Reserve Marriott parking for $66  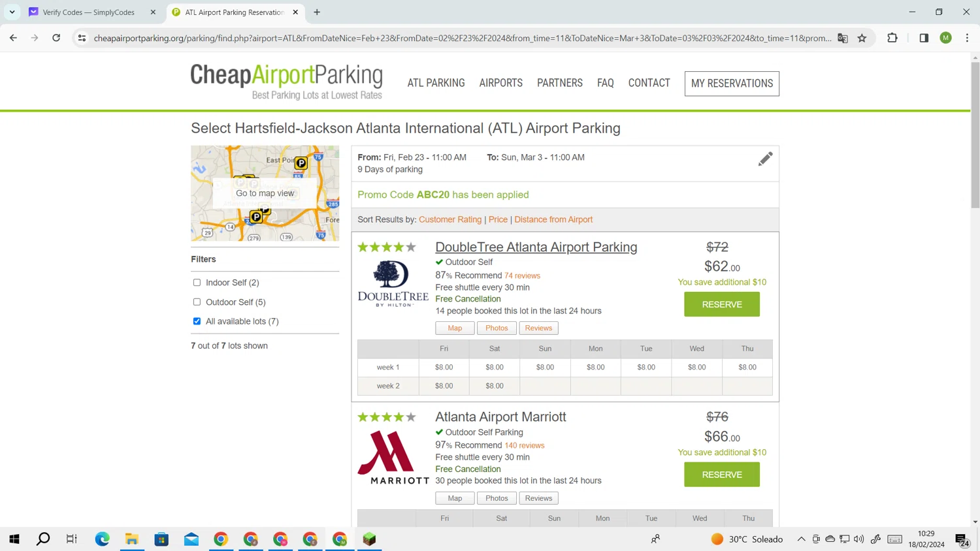click(721, 475)
